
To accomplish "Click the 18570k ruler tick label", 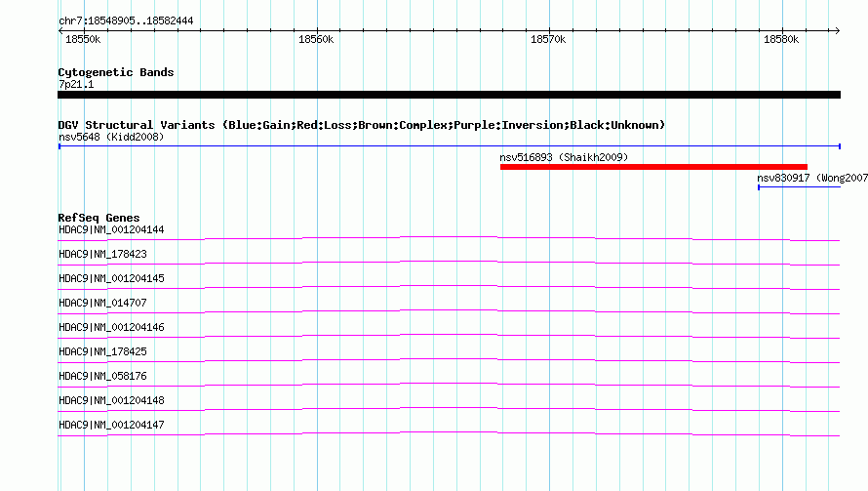I will pos(548,39).
